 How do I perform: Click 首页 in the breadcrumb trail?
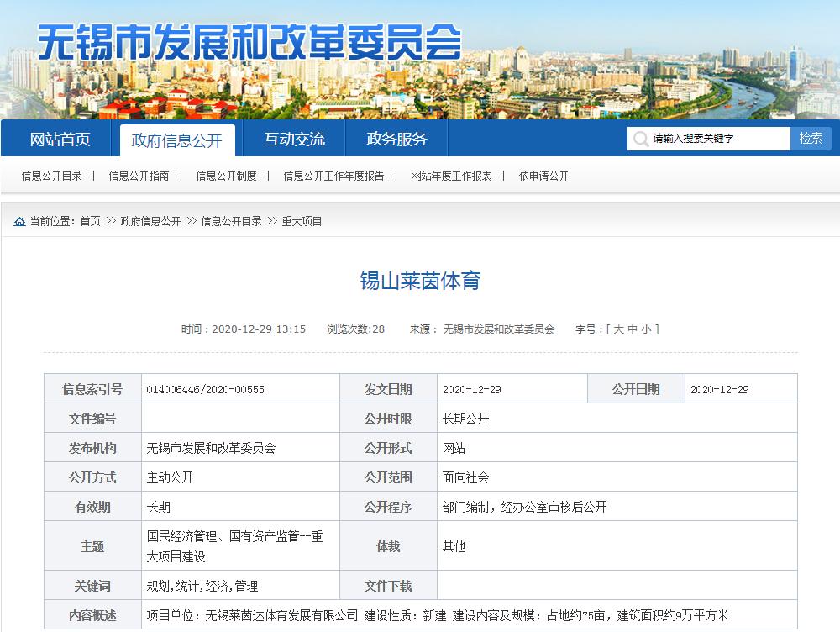pyautogui.click(x=89, y=221)
